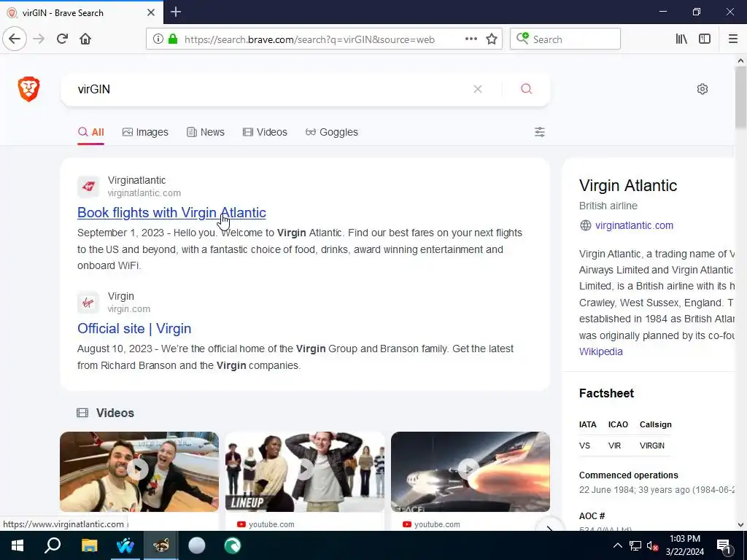Open page actions three-dot menu
Image resolution: width=747 pixels, height=560 pixels.
tap(471, 39)
